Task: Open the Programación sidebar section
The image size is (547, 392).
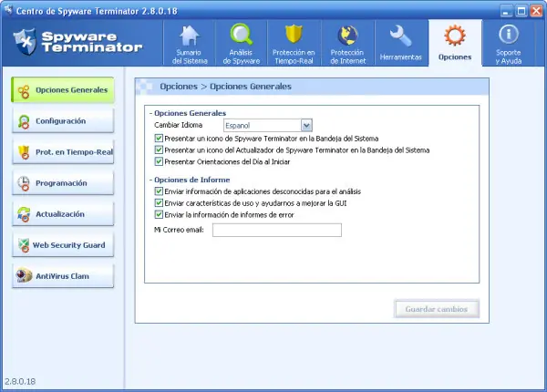Action: (63, 183)
